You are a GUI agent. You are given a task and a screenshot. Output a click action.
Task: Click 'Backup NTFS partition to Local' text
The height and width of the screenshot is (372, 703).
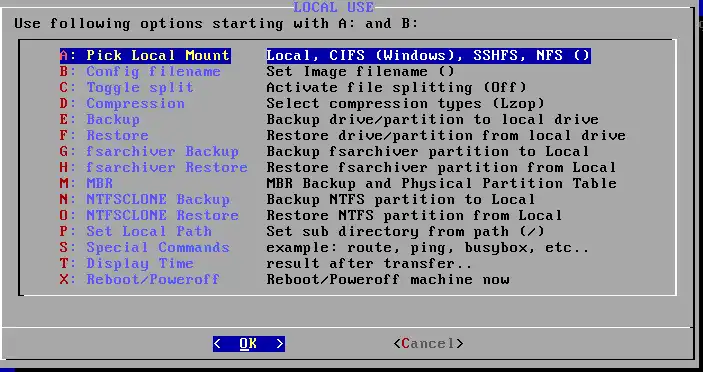(x=401, y=199)
